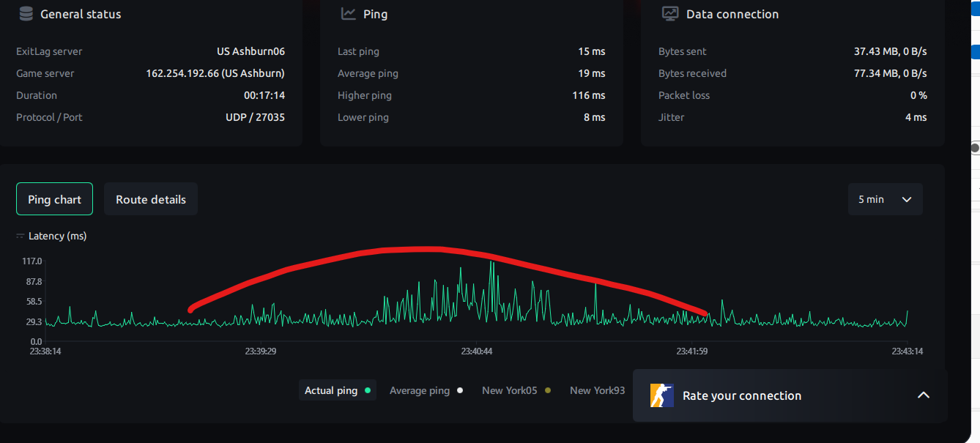Expand the chevron on the 5 min selector
The image size is (980, 443).
tap(906, 198)
